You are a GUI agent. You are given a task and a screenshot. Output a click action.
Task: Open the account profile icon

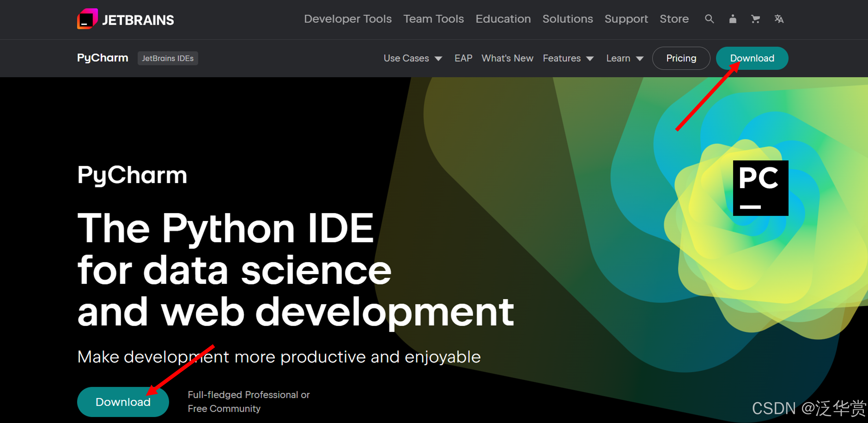[x=732, y=19]
